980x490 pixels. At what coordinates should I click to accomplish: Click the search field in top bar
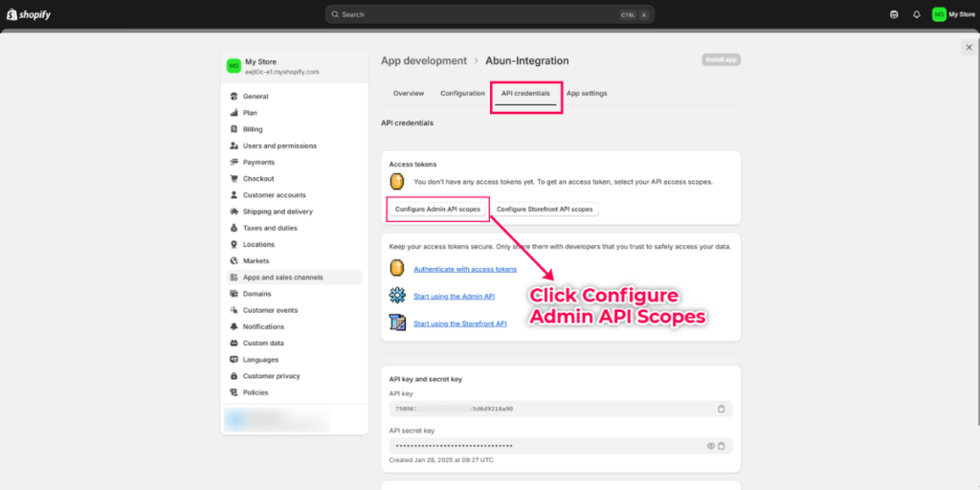[489, 14]
